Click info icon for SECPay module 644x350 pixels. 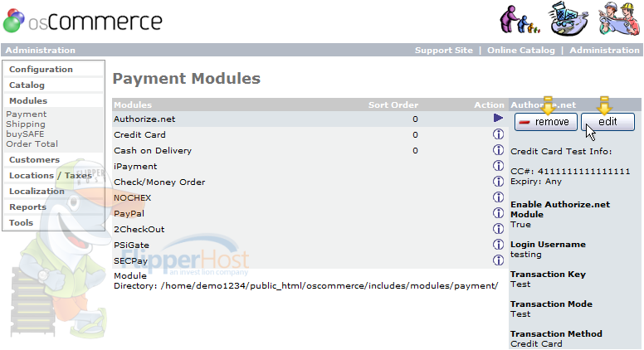(498, 260)
